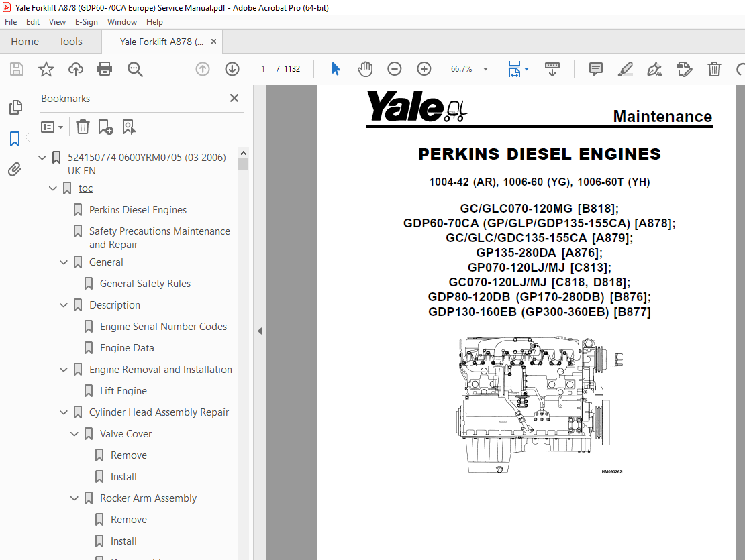The width and height of the screenshot is (745, 560).
Task: Open the E-Sign menu
Action: click(87, 22)
